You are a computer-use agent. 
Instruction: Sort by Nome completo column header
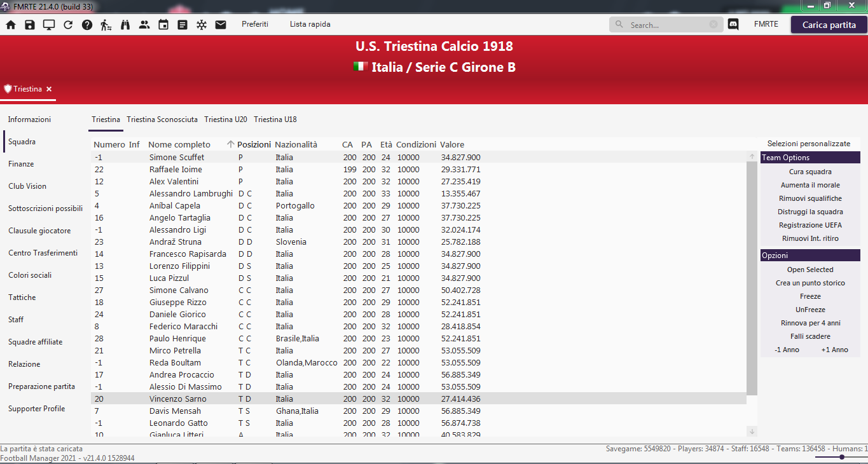coord(179,144)
